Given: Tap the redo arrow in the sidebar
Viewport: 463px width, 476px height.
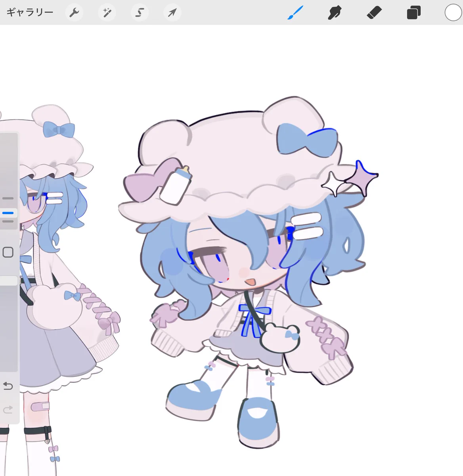Looking at the screenshot, I should (8, 409).
